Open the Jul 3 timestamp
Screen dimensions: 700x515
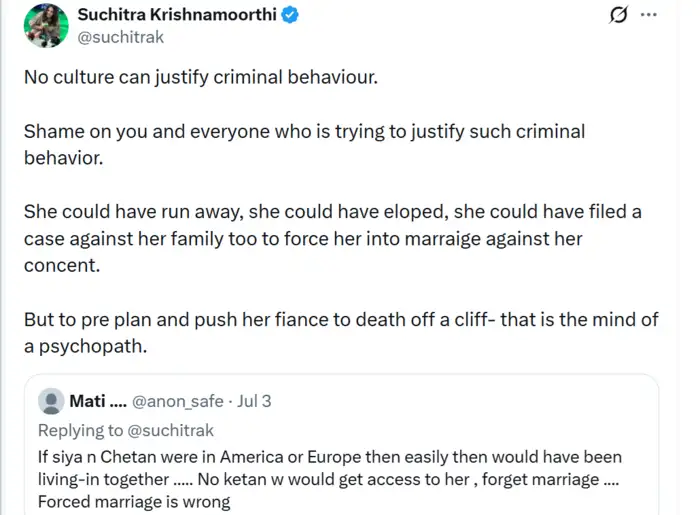254,401
